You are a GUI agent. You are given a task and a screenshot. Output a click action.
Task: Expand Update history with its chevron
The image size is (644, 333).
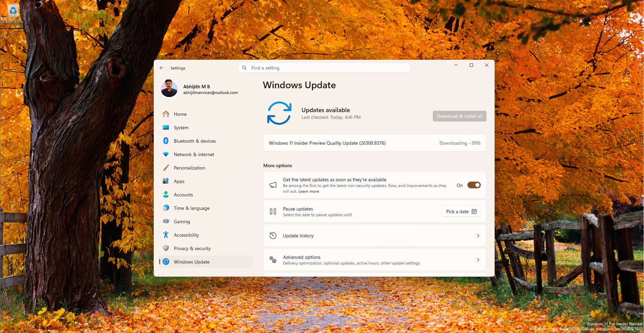pyautogui.click(x=478, y=236)
